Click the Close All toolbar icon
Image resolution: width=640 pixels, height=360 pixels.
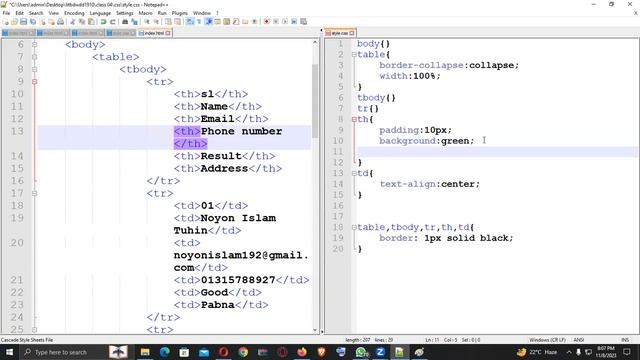pos(51,21)
